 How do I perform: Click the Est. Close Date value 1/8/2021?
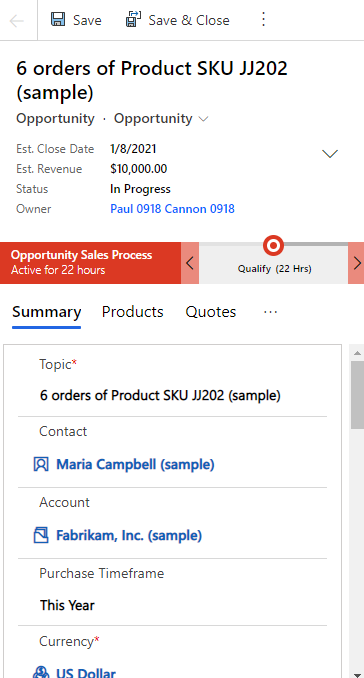click(133, 149)
